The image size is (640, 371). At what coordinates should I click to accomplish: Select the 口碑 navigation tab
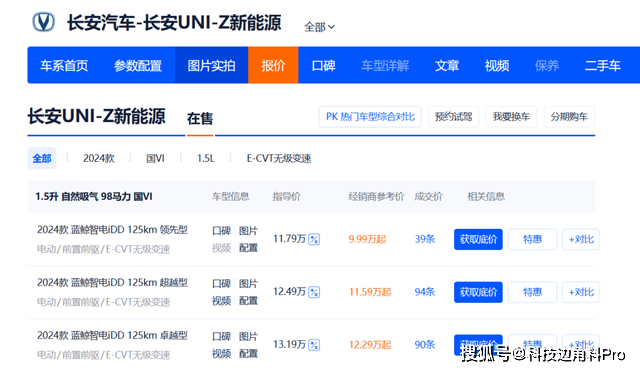point(323,65)
